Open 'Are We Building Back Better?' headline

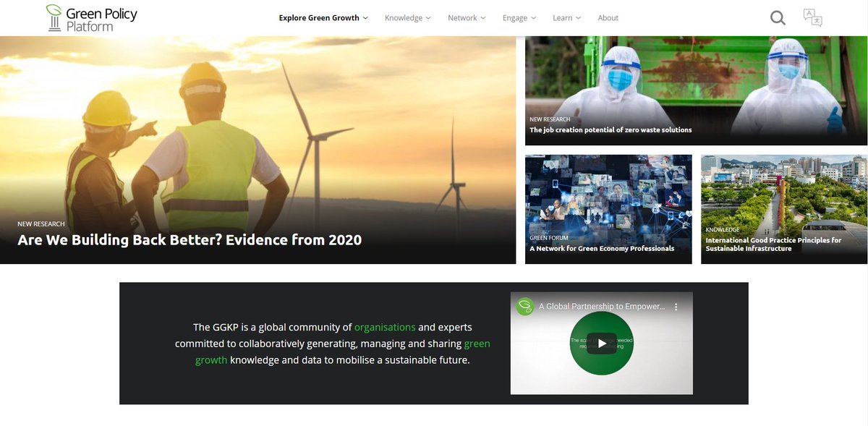tap(190, 239)
